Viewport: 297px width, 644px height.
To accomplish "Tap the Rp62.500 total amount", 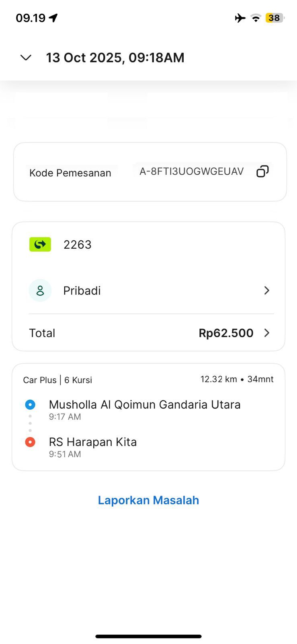I will [226, 333].
